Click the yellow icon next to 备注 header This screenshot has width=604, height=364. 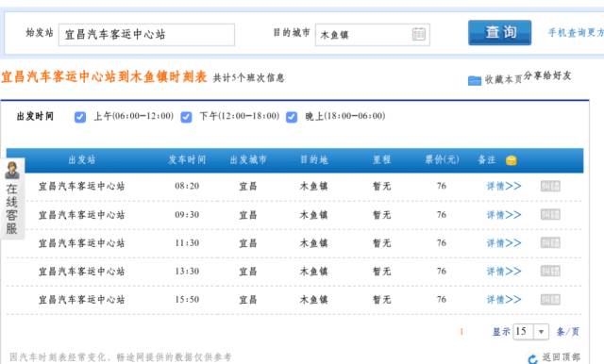pyautogui.click(x=512, y=160)
